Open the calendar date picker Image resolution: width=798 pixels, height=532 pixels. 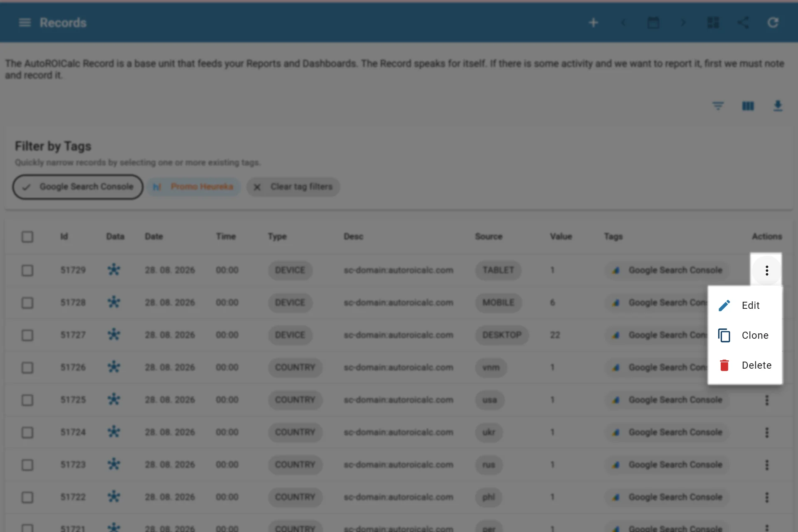pos(653,22)
